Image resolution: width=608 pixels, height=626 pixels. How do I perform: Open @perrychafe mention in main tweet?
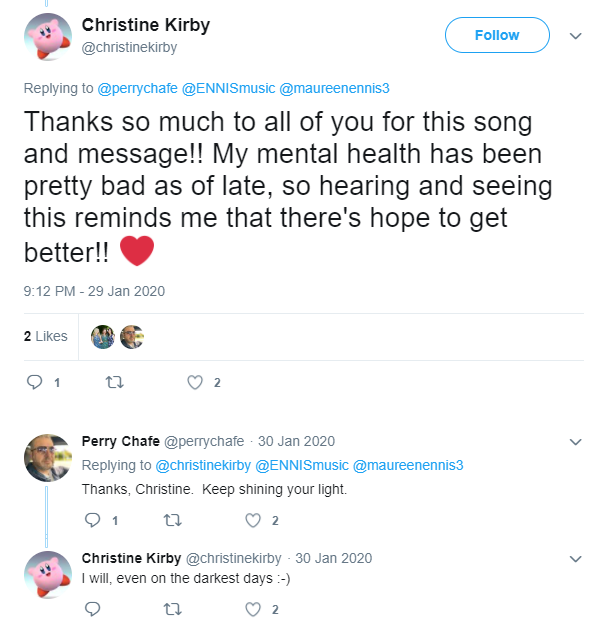[x=137, y=88]
